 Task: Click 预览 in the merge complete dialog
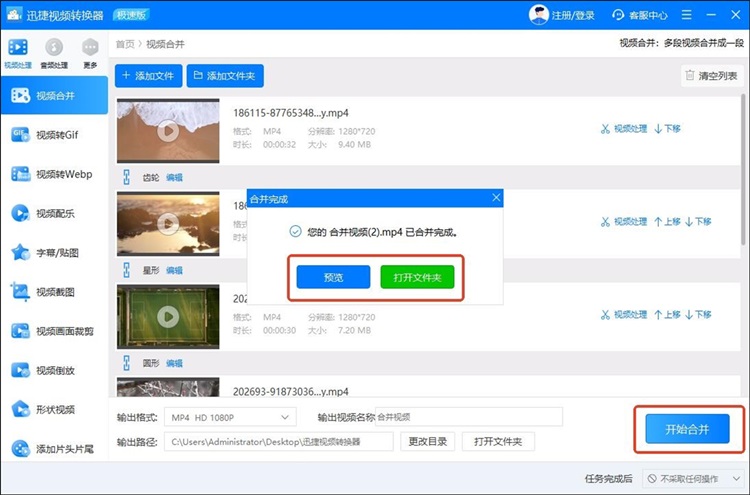tap(333, 277)
